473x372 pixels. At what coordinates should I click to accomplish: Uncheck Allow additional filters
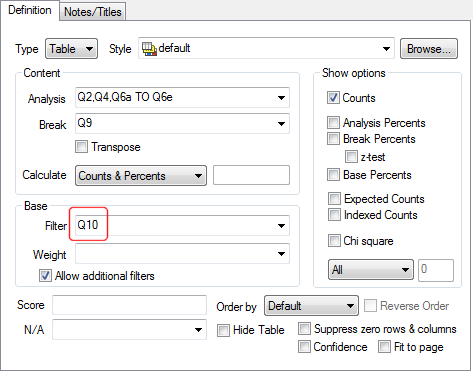(x=45, y=276)
